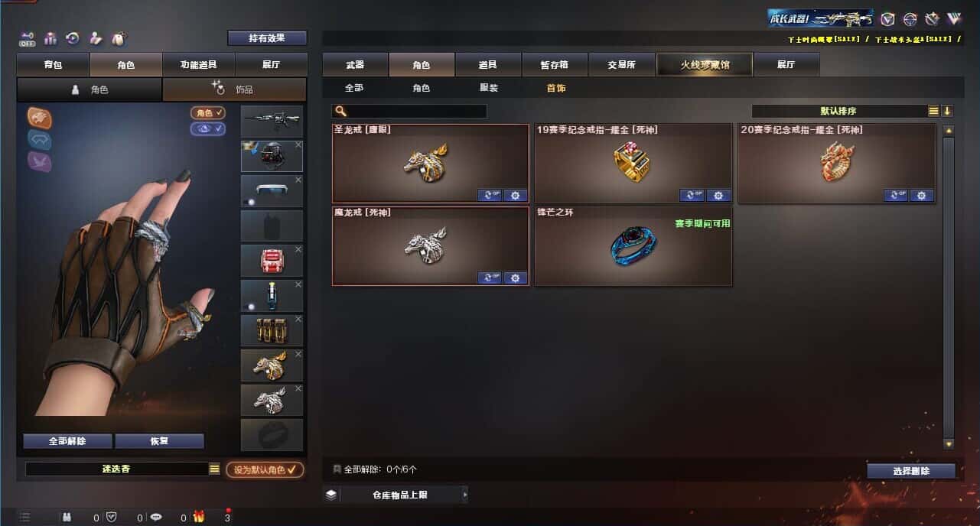Image resolution: width=980 pixels, height=526 pixels.
Task: Click the 全部解除 button
Action: click(67, 441)
